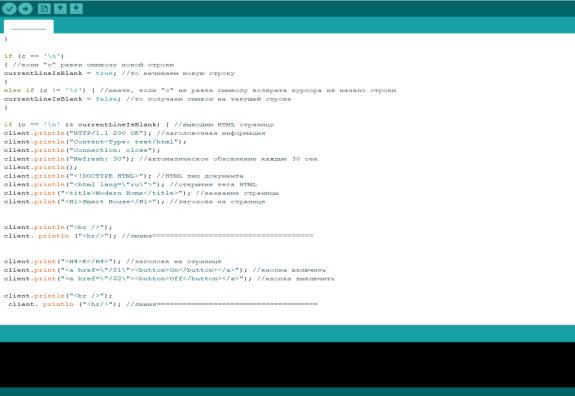Click the currentLineIsBlank = false line

pos(147,99)
